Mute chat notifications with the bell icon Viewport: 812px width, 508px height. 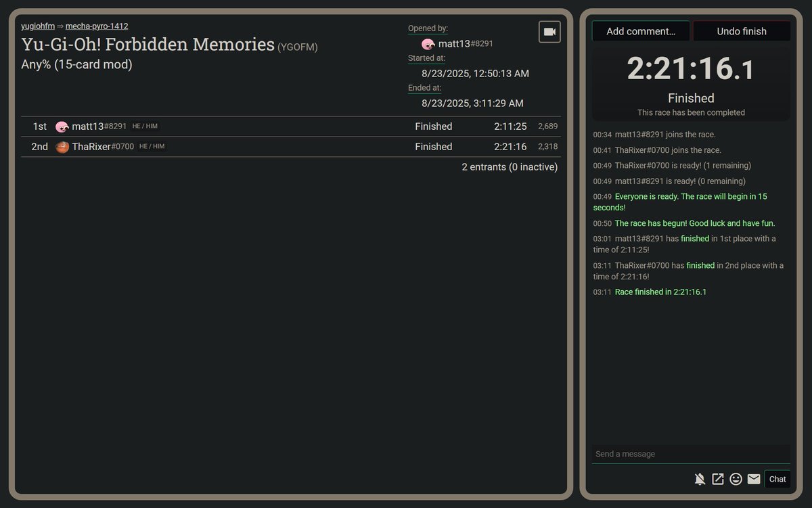point(700,479)
